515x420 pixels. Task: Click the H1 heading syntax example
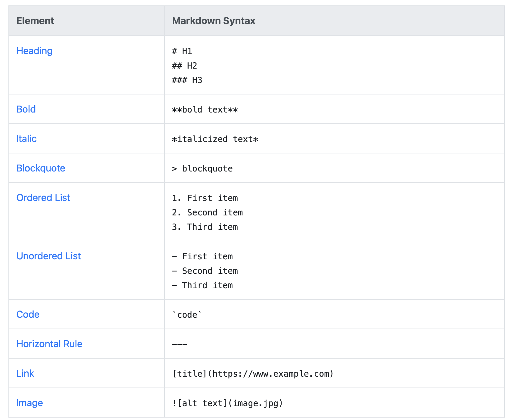[182, 51]
